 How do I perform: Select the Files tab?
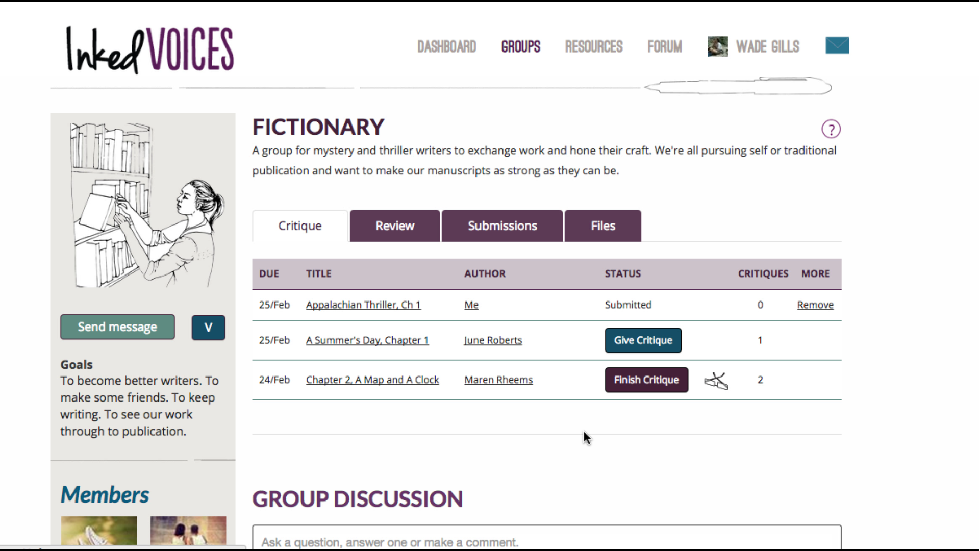pyautogui.click(x=602, y=226)
